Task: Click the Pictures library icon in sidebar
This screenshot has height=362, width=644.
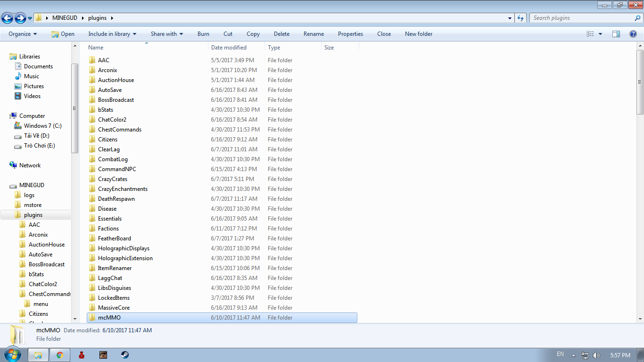Action: click(x=18, y=86)
